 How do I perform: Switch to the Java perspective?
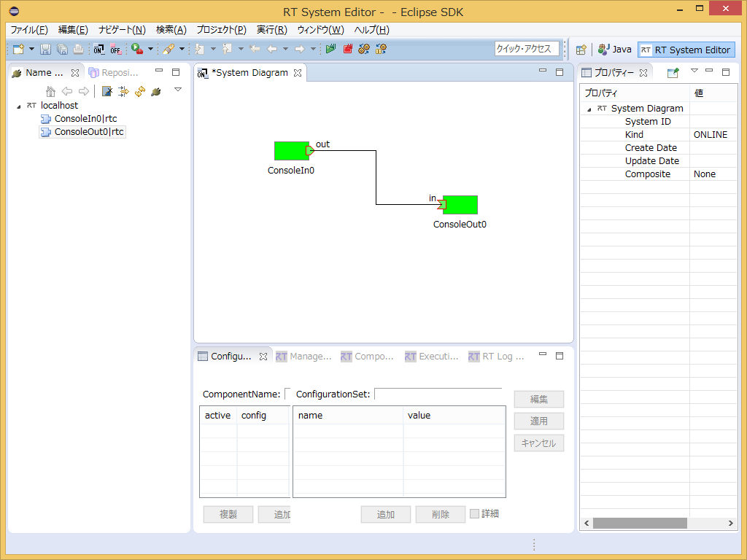(614, 50)
